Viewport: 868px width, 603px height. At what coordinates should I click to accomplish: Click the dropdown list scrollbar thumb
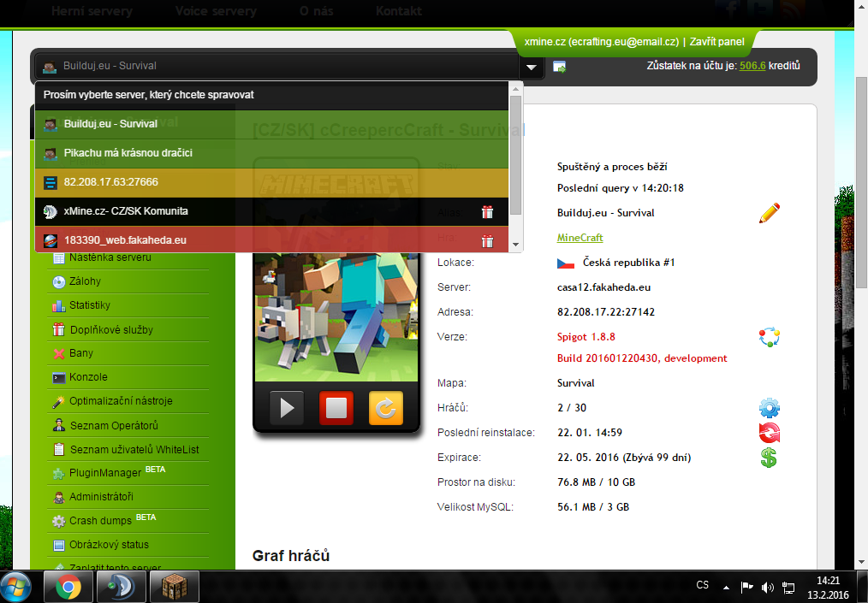tap(516, 155)
